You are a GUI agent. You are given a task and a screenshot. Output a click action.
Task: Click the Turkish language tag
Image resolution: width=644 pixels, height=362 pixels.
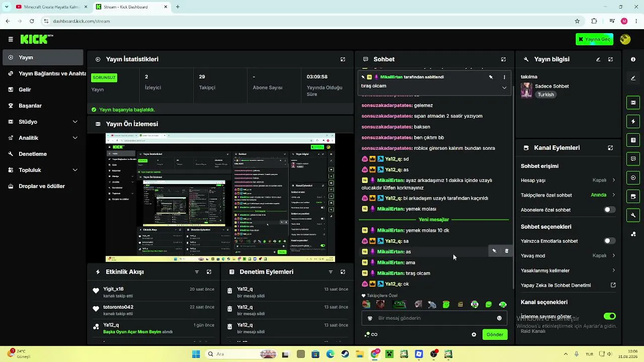[x=545, y=95]
